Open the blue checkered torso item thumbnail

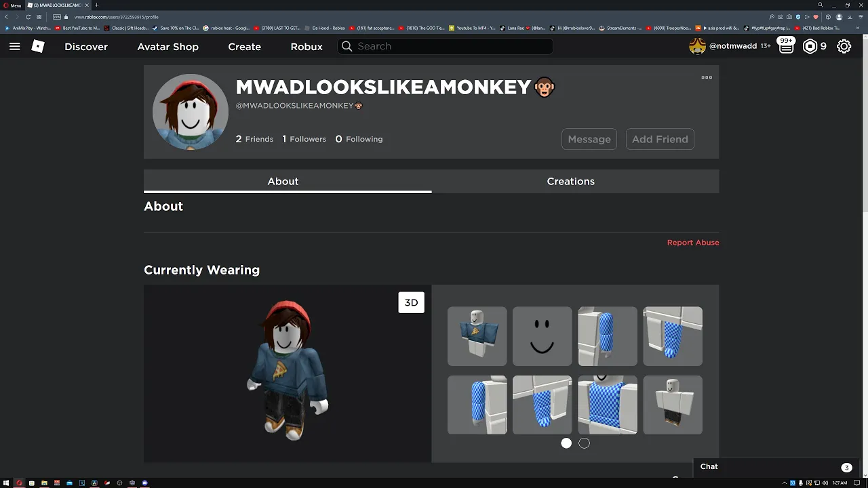point(608,405)
